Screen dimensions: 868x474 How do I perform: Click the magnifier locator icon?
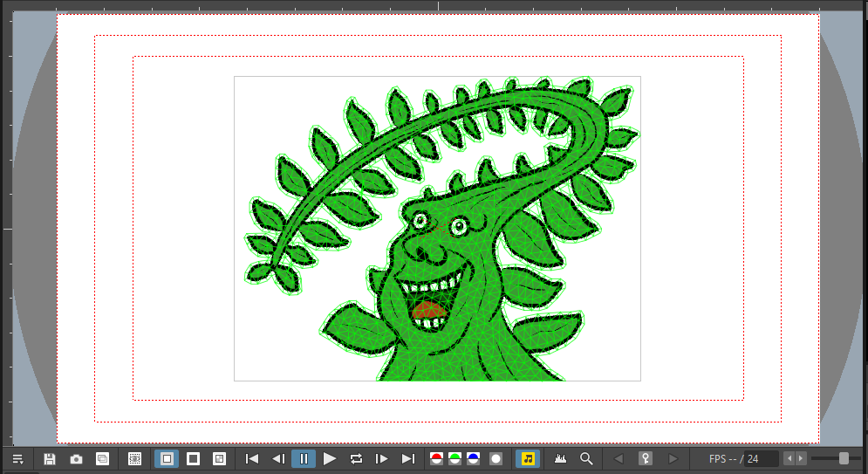point(586,459)
